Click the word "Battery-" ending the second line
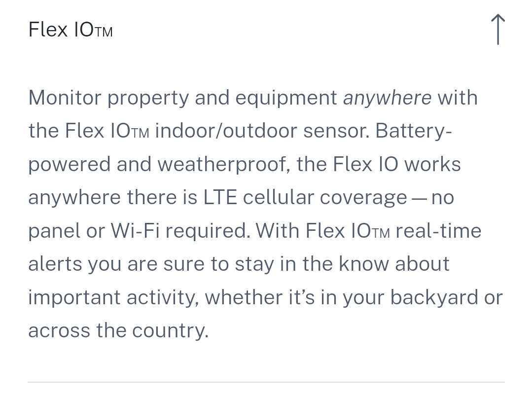This screenshot has height=396, width=532. pos(414,131)
